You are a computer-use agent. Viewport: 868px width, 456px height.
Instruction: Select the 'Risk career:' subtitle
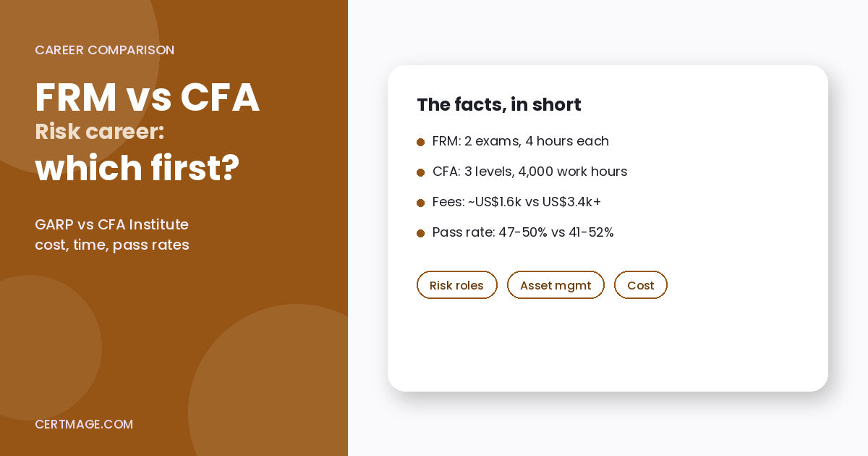(100, 132)
